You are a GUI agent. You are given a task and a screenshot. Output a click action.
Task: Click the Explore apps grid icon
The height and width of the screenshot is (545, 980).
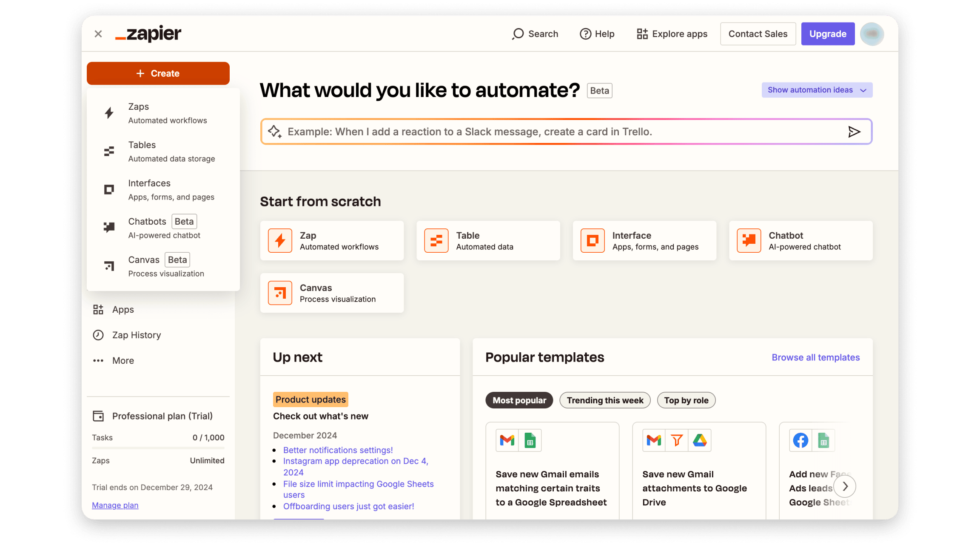pos(642,34)
